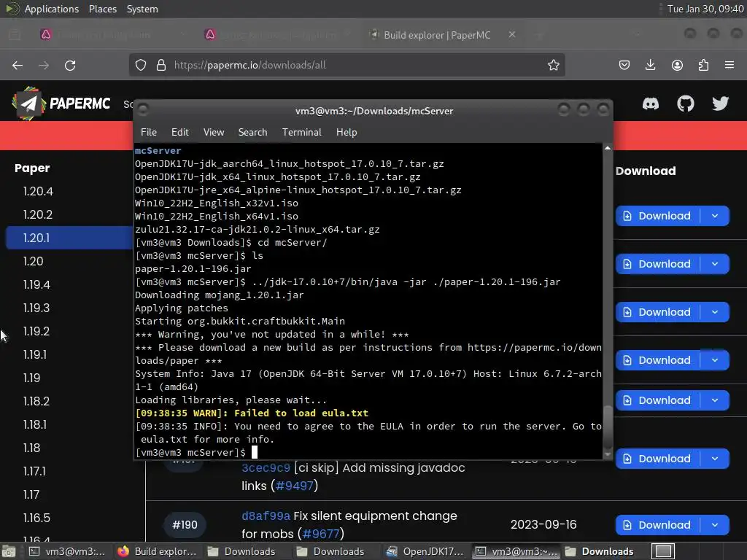Click the Firefox forward arrow
The height and width of the screenshot is (560, 747).
pyautogui.click(x=44, y=65)
